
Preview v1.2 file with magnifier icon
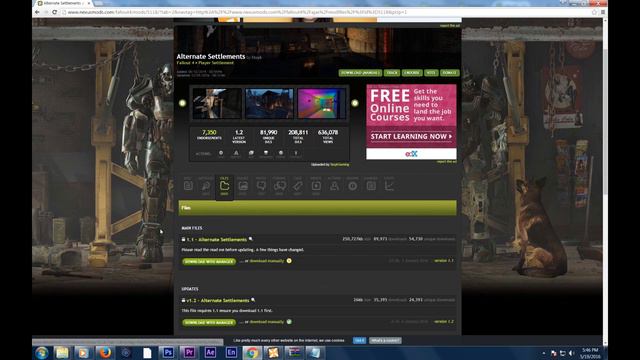click(x=253, y=300)
